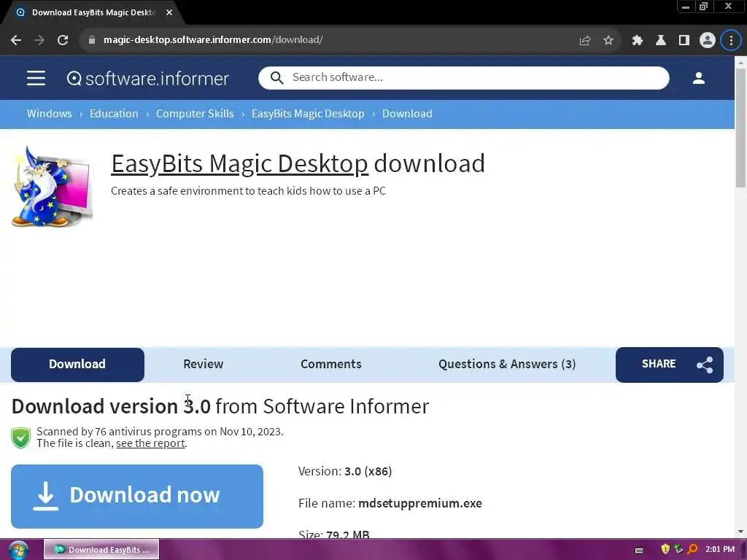Close the Download EasyBits browser tab
747x560 pixels.
(169, 12)
